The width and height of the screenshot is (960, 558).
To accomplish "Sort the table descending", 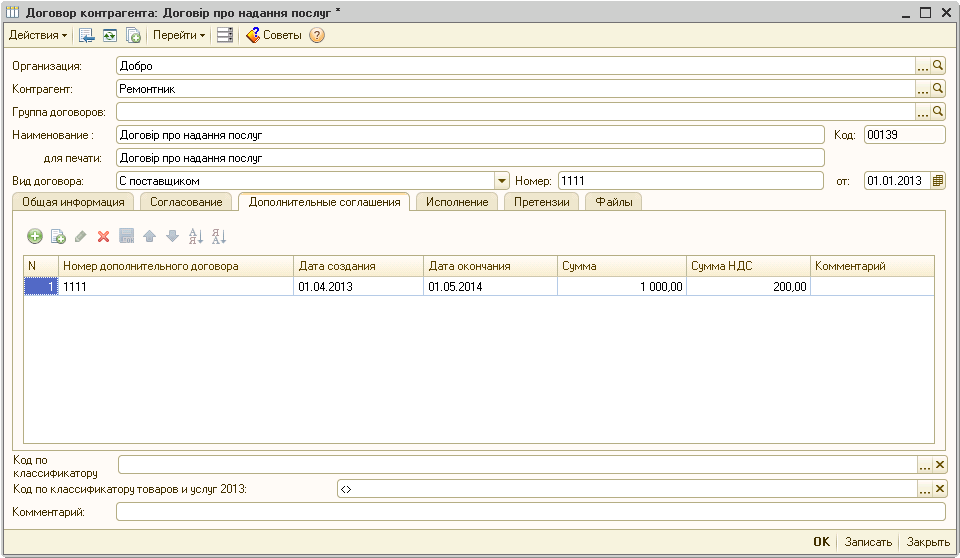I will click(219, 236).
